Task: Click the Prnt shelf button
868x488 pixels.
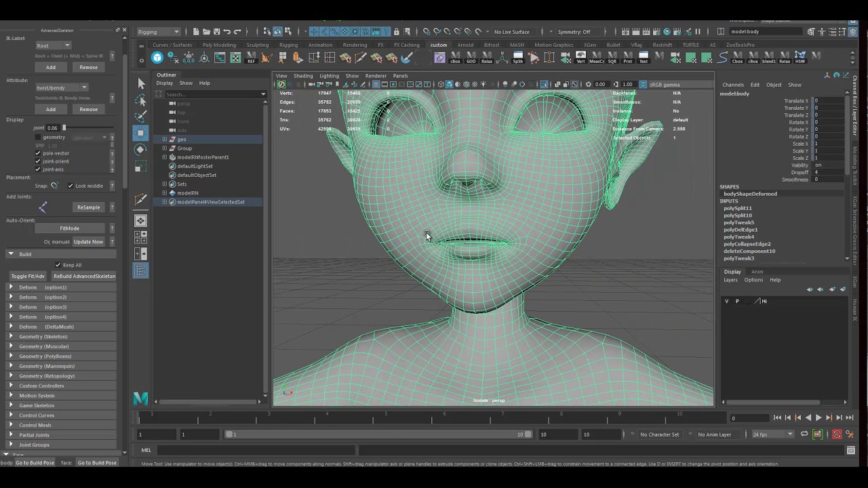Action: click(627, 58)
